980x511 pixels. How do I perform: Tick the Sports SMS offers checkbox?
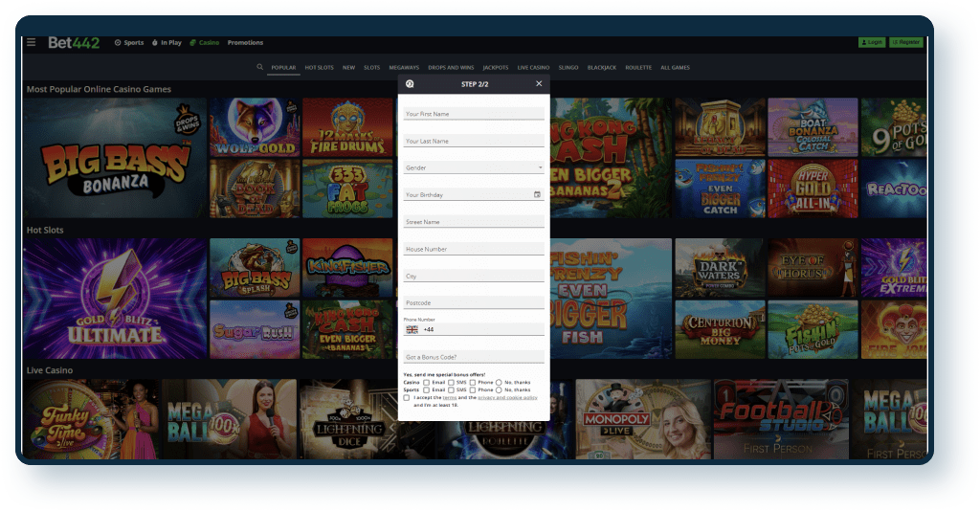coord(451,389)
